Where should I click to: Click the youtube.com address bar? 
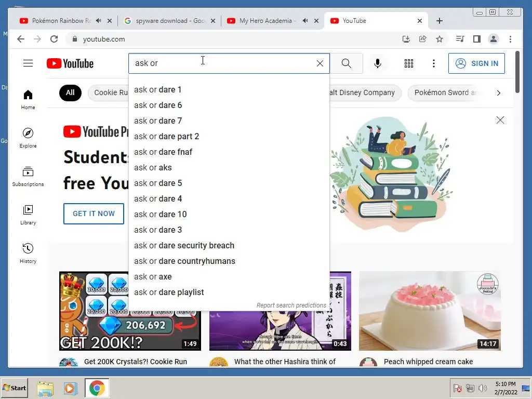pos(234,39)
